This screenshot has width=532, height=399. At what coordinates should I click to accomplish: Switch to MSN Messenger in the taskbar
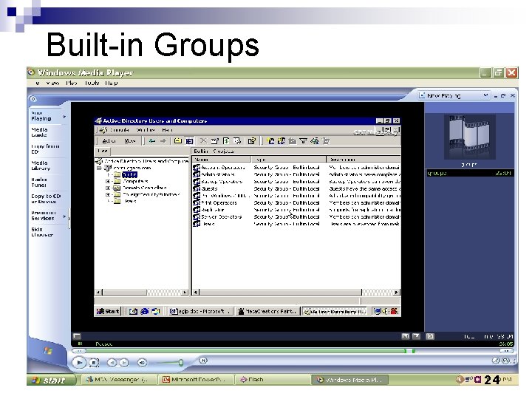(120, 380)
